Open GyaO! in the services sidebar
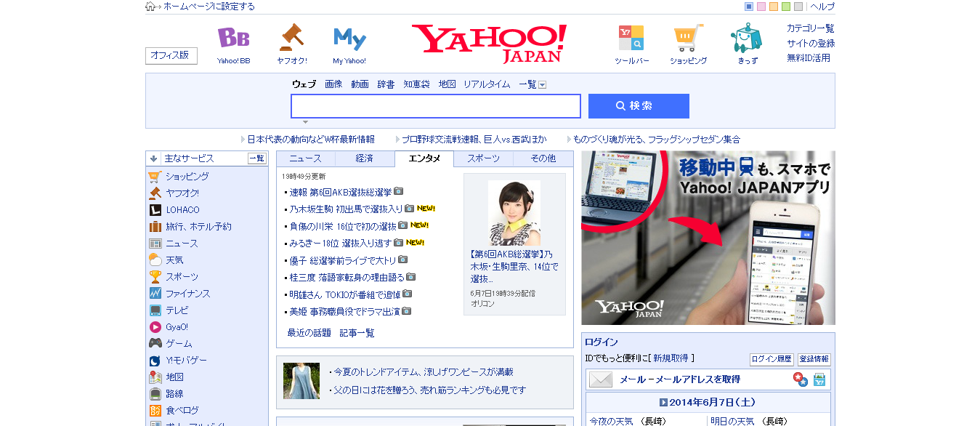 point(177,327)
